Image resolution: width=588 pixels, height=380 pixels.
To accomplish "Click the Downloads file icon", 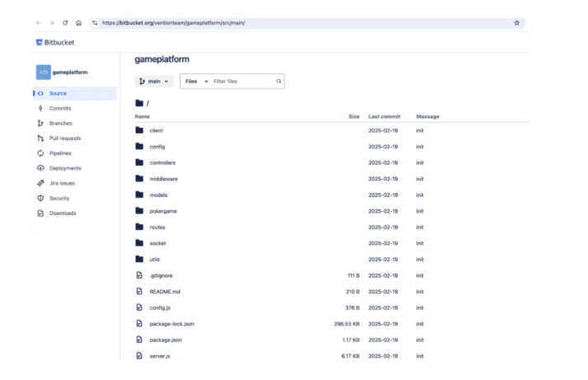I will (41, 213).
